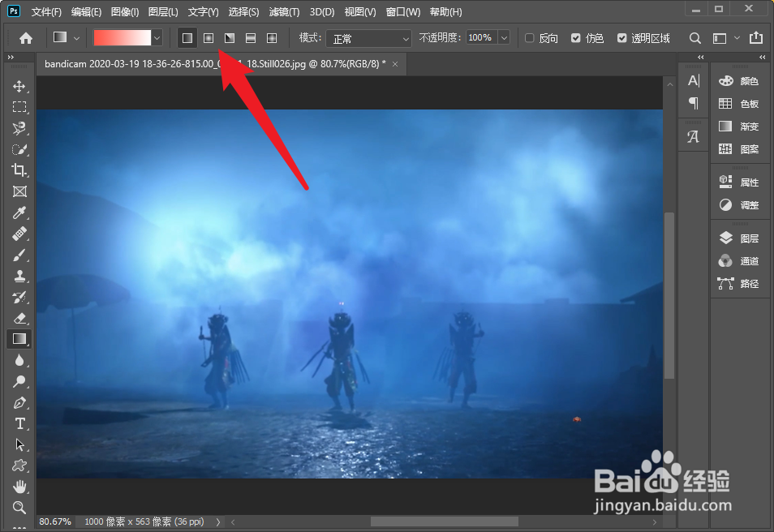
Task: Select the Brush tool
Action: 19,255
